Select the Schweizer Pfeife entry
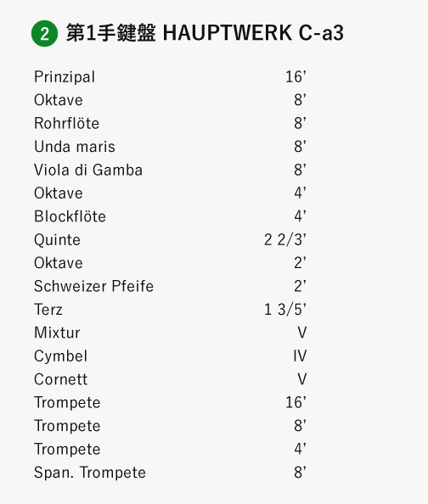The width and height of the screenshot is (428, 504). [170, 287]
